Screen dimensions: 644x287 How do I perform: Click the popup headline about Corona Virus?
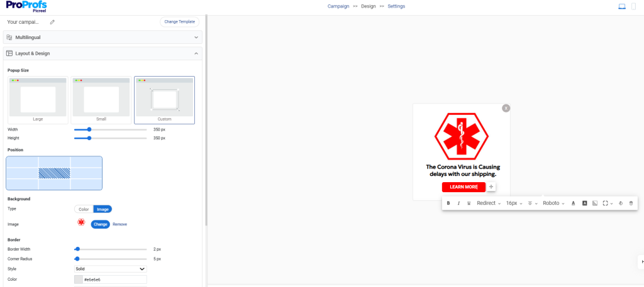tap(463, 171)
